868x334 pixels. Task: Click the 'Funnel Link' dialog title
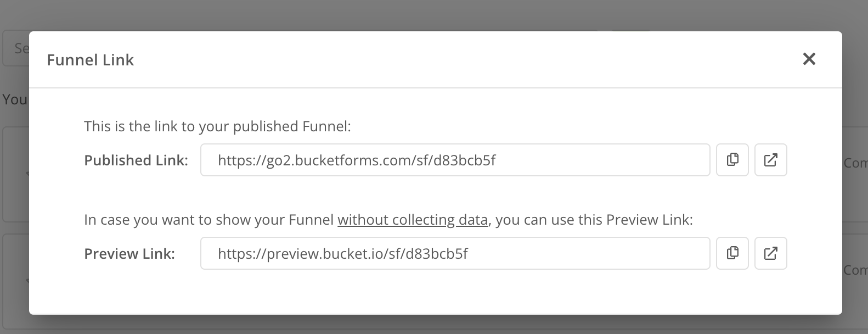point(90,60)
